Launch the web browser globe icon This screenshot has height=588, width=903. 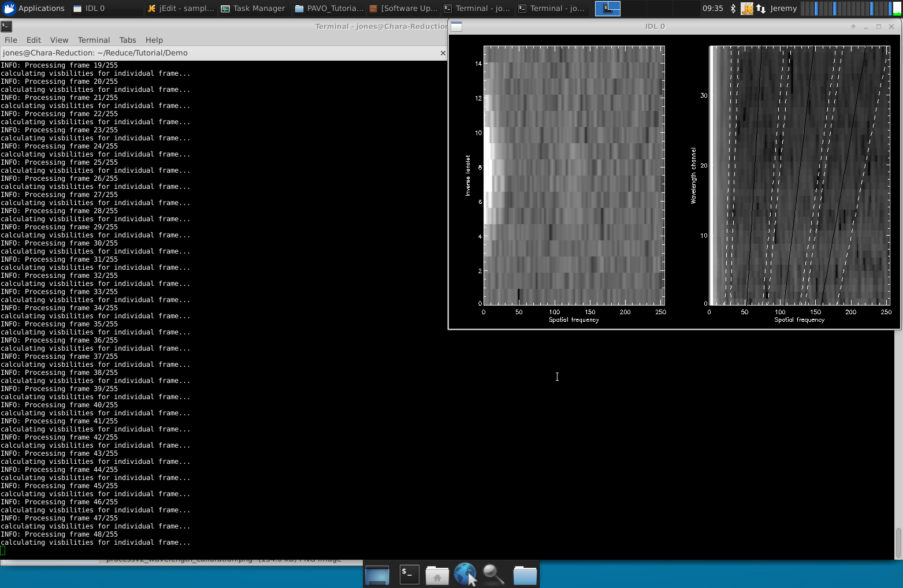point(465,575)
